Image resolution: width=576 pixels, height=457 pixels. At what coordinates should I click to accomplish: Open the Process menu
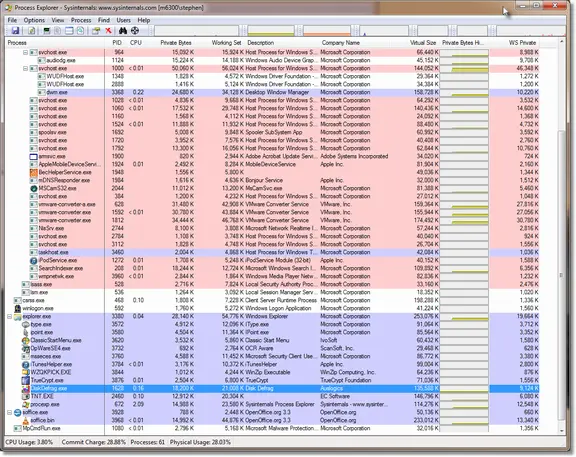coord(81,20)
